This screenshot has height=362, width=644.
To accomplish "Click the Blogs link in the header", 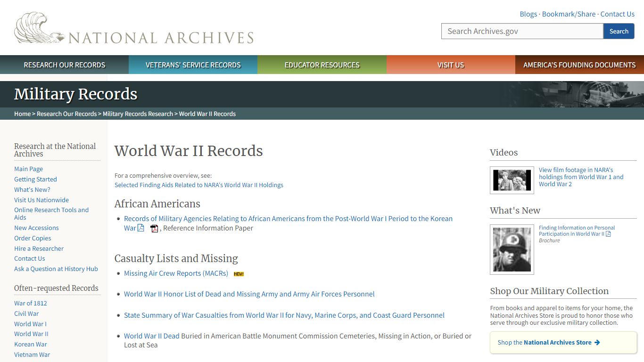I will (528, 14).
